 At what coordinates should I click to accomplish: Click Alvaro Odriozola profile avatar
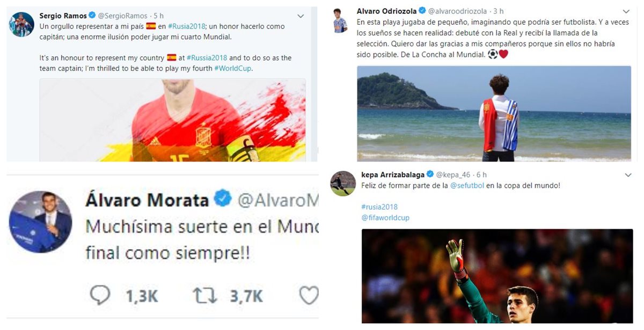pyautogui.click(x=340, y=20)
